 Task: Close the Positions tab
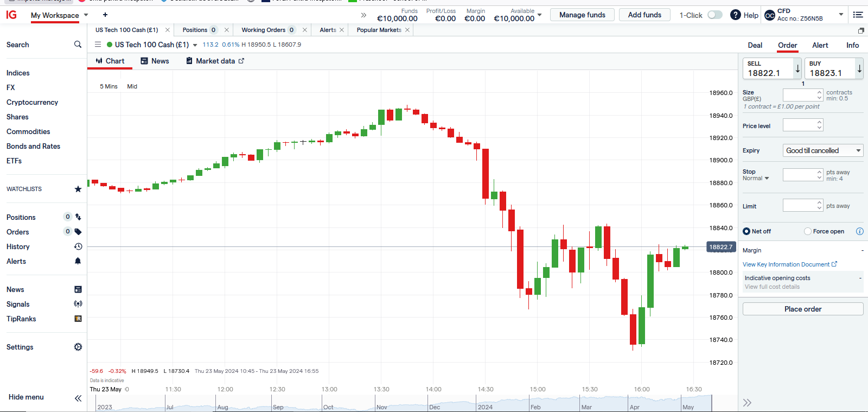click(227, 30)
